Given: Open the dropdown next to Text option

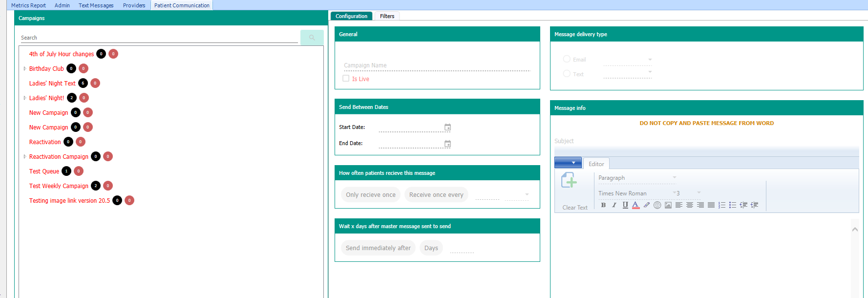Looking at the screenshot, I should (650, 72).
